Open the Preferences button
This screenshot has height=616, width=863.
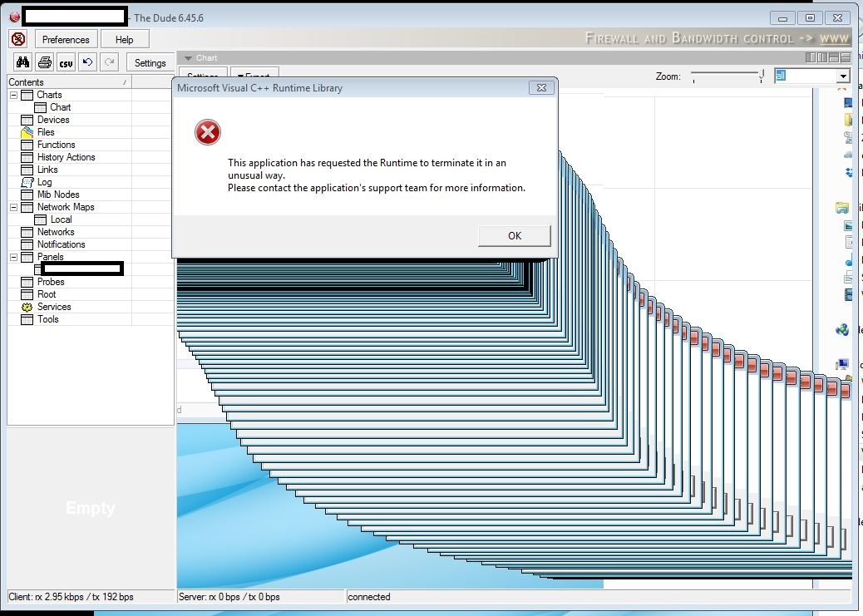[x=66, y=40]
